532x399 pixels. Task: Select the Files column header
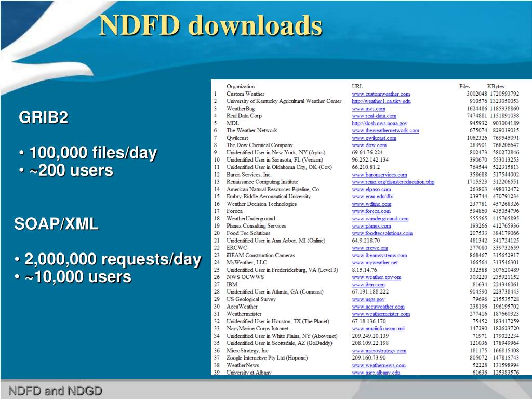(464, 87)
